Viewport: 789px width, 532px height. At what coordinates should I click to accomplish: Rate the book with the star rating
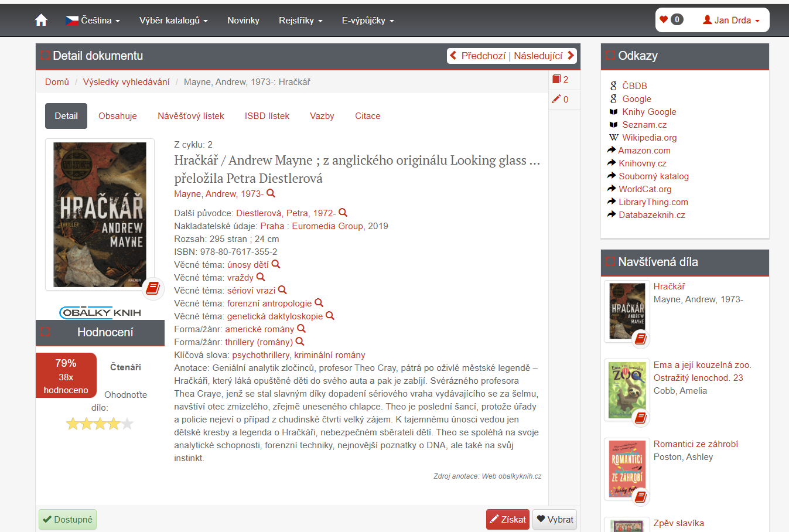pos(100,424)
